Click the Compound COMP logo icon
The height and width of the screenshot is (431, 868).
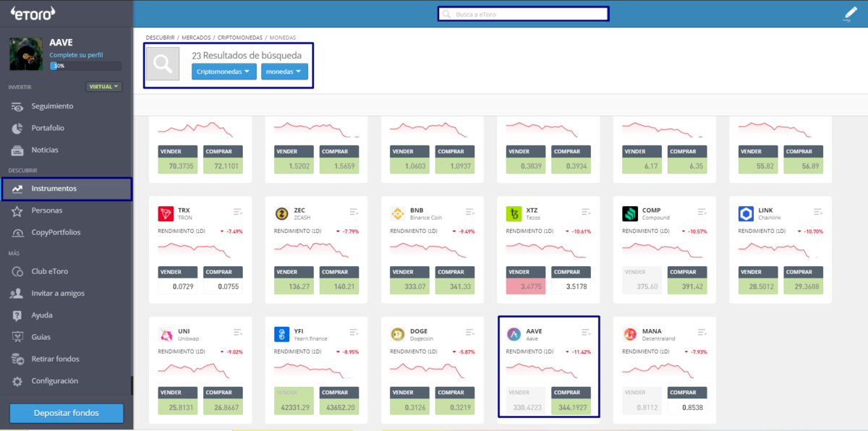[630, 214]
